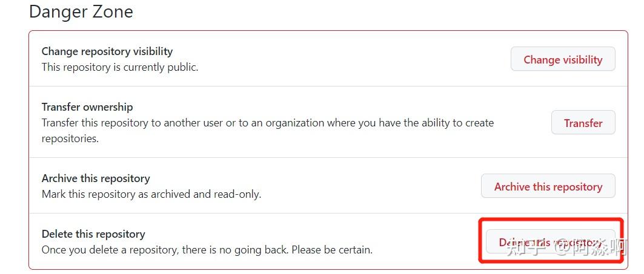This screenshot has width=644, height=274.
Task: Select the Danger Zone heading
Action: (81, 11)
